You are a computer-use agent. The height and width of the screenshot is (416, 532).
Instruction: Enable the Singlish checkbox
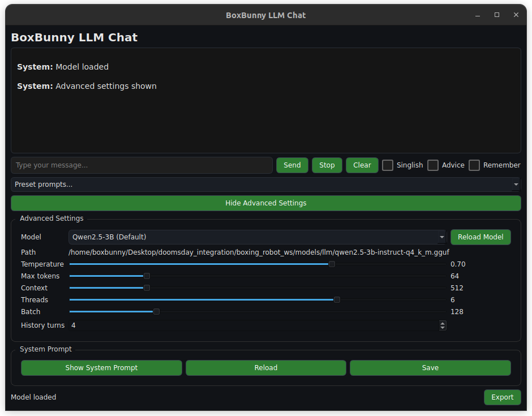point(388,165)
